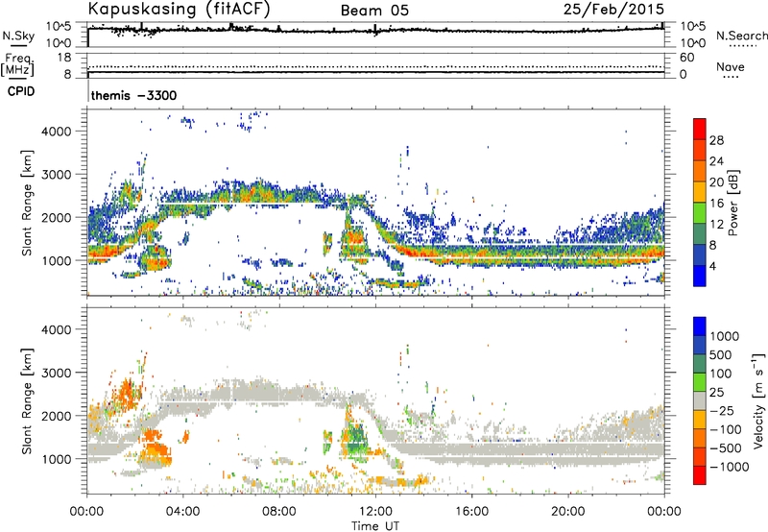The height and width of the screenshot is (532, 768).
Task: Click the "N.Search" legend label
Action: (741, 36)
